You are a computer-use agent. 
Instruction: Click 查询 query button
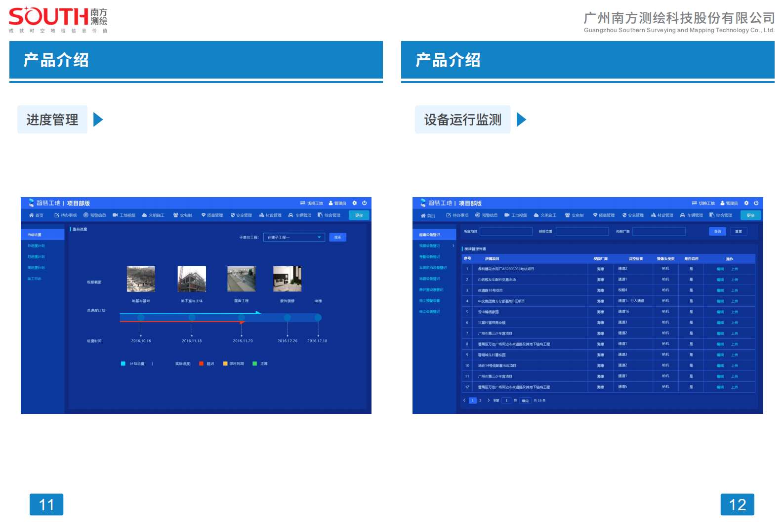[x=717, y=232]
